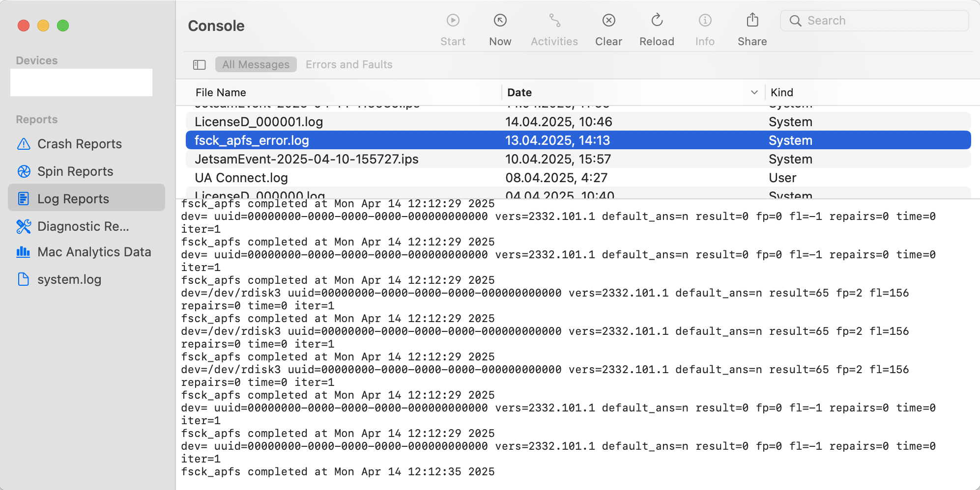Sort by the File Name column header
This screenshot has height=490, width=980.
click(221, 92)
